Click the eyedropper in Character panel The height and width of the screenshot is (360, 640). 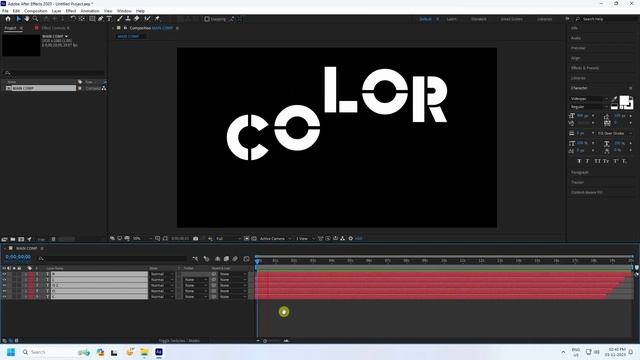coord(614,98)
